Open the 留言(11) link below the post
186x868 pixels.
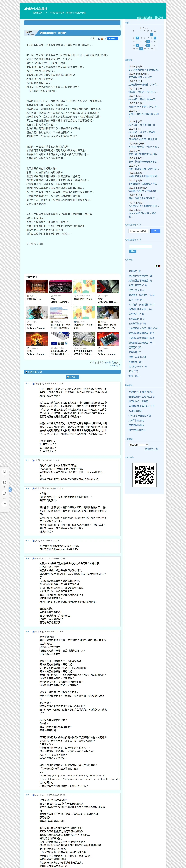[x=116, y=363]
